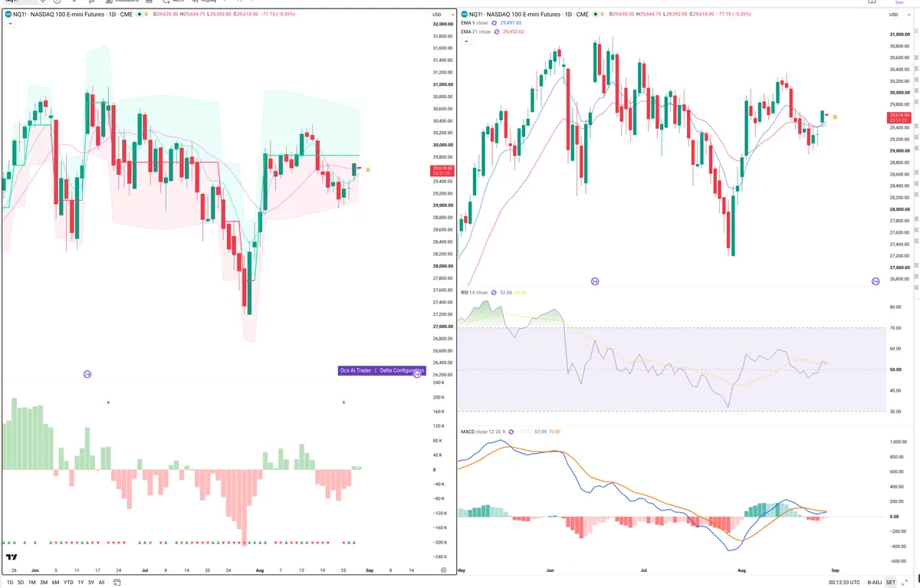Click purple marker icon beside Delta Configuration label

click(x=416, y=374)
